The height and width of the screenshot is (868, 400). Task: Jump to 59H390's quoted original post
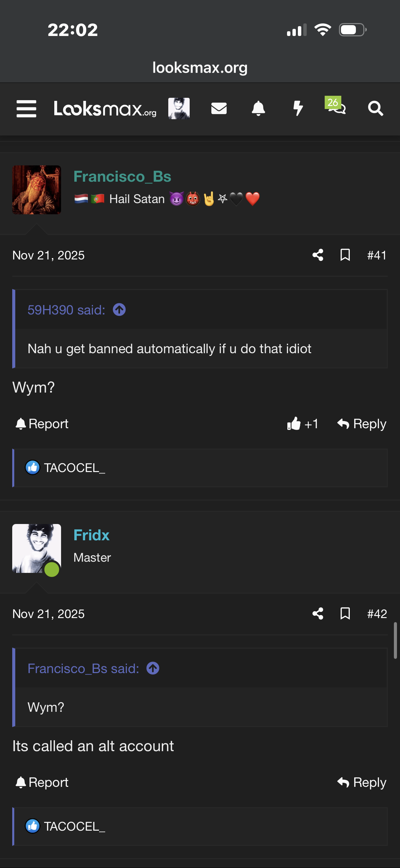tap(119, 310)
